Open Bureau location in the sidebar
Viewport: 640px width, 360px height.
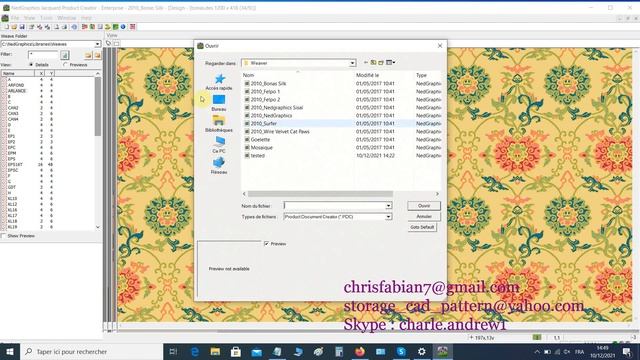tap(219, 103)
